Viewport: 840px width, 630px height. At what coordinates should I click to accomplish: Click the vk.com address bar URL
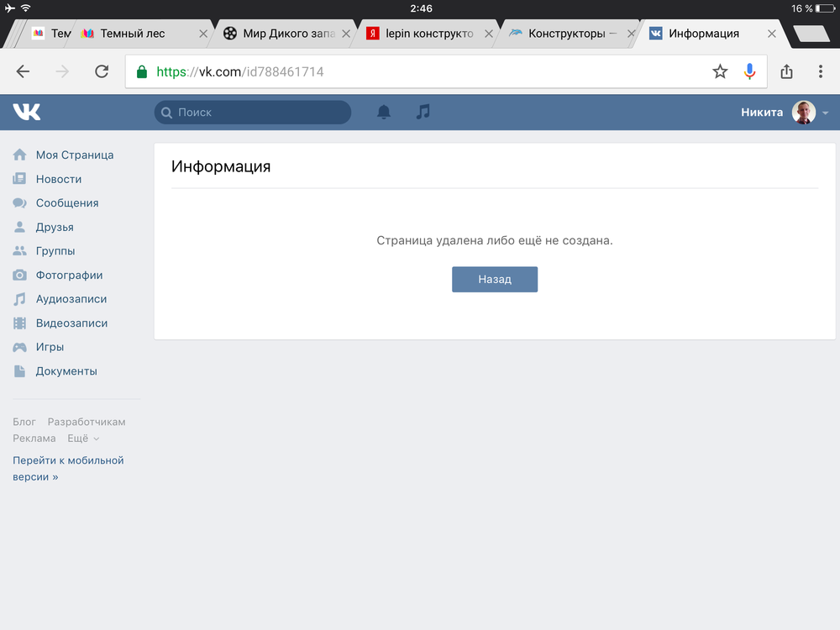tap(240, 71)
